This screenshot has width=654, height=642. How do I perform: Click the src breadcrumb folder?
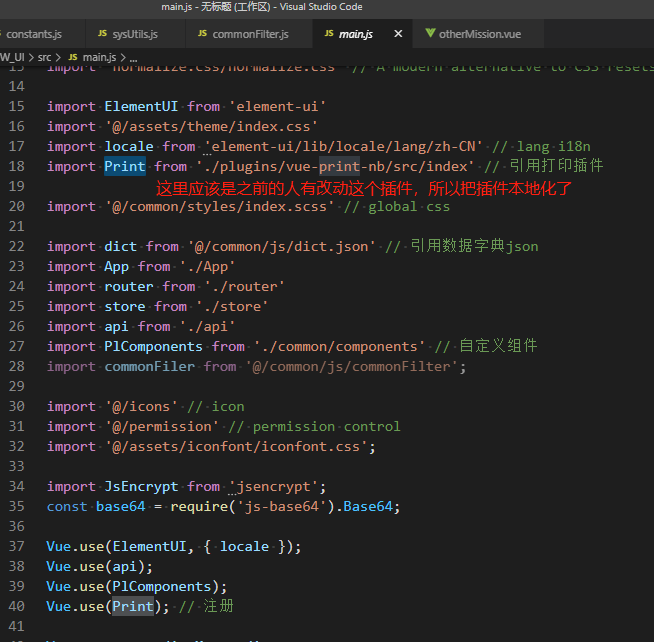pos(44,57)
